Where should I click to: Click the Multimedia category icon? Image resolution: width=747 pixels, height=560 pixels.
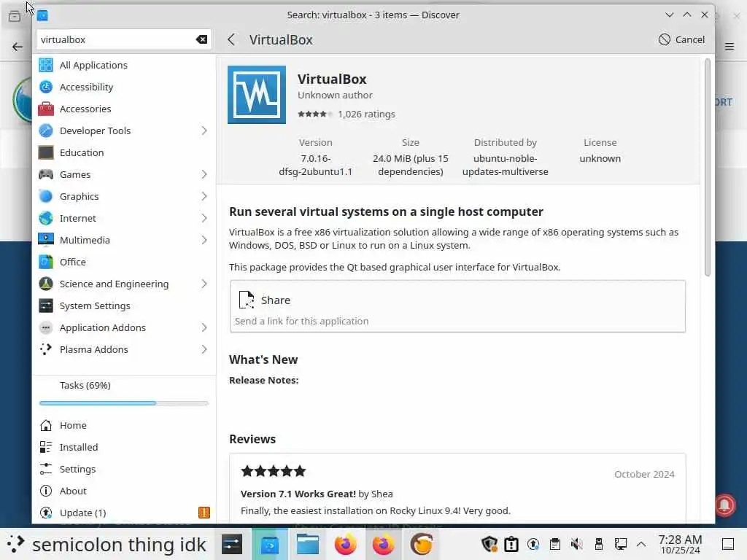click(46, 241)
